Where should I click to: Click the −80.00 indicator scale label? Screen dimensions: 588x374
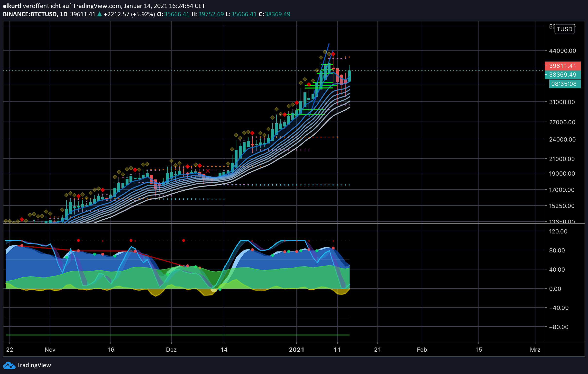(x=559, y=327)
